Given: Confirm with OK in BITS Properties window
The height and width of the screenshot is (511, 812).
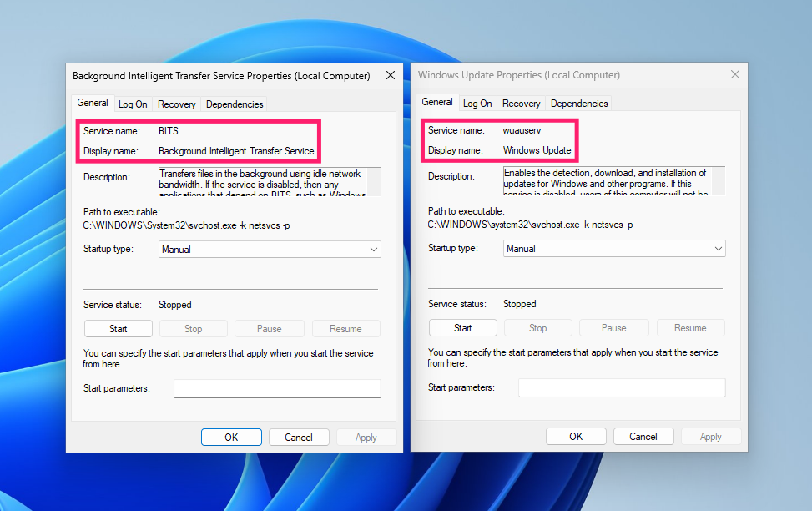Looking at the screenshot, I should tap(231, 438).
